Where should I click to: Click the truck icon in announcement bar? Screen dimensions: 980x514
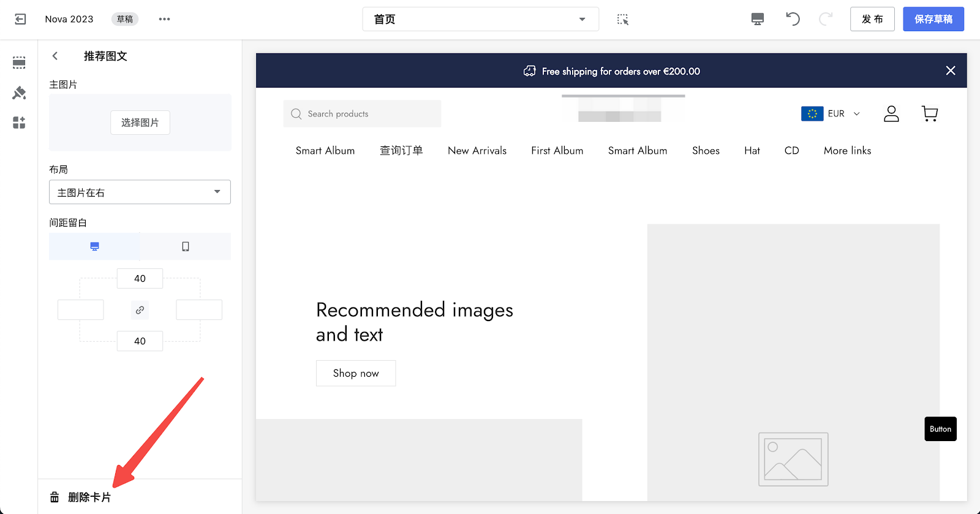530,71
